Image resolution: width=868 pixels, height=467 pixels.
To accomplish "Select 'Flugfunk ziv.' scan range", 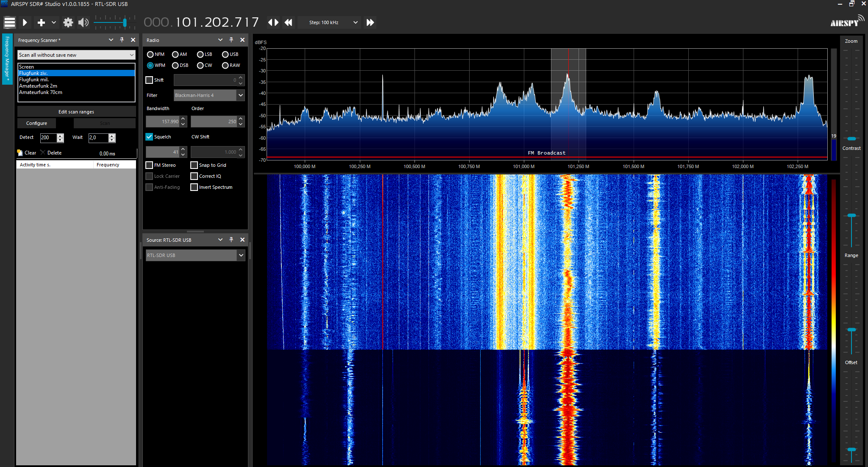I will 76,73.
